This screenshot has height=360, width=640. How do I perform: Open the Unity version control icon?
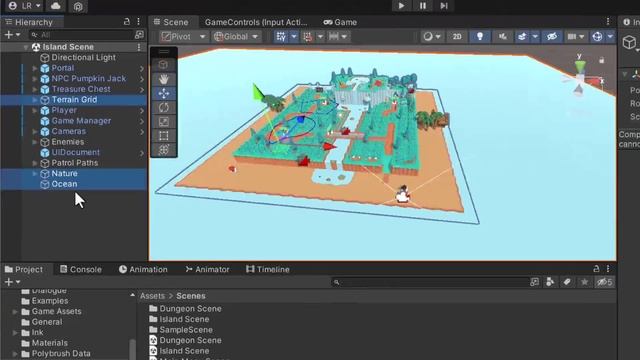[x=78, y=6]
